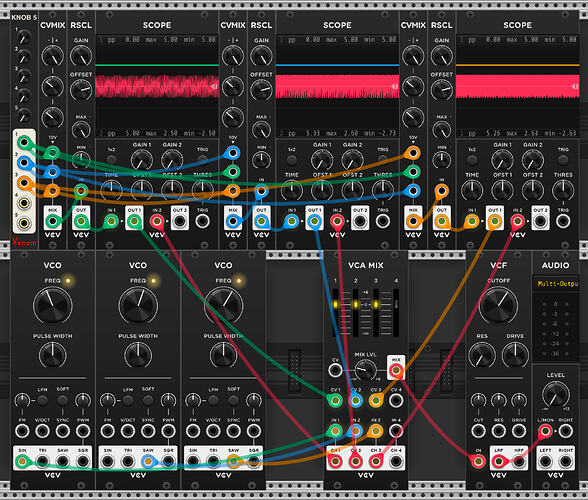Viewport: 588px width, 500px height.
Task: Toggle the SOFT button on the left VCO
Action: 63,400
